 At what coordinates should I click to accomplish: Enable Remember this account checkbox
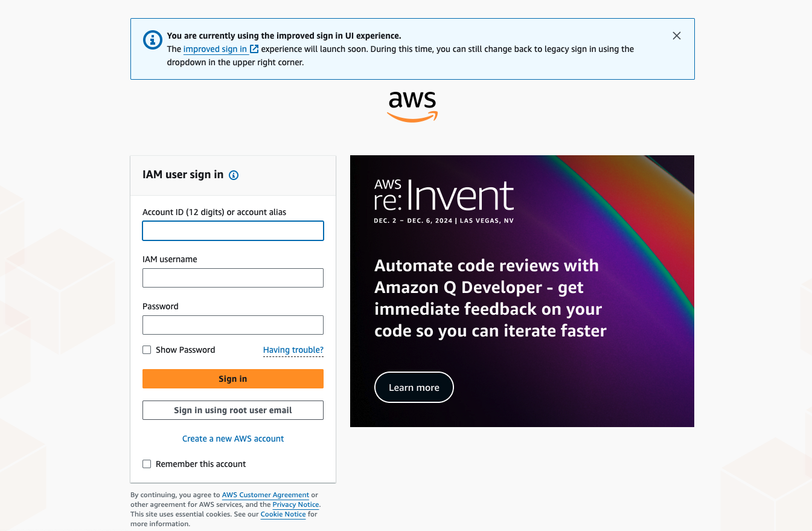tap(147, 464)
